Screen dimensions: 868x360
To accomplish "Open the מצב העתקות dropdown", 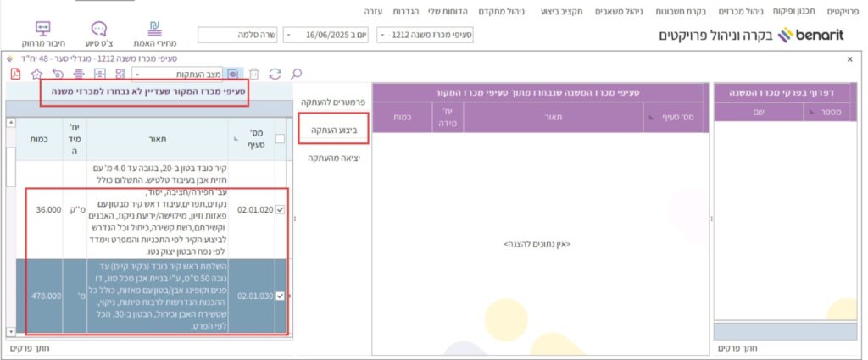I will pos(137,75).
